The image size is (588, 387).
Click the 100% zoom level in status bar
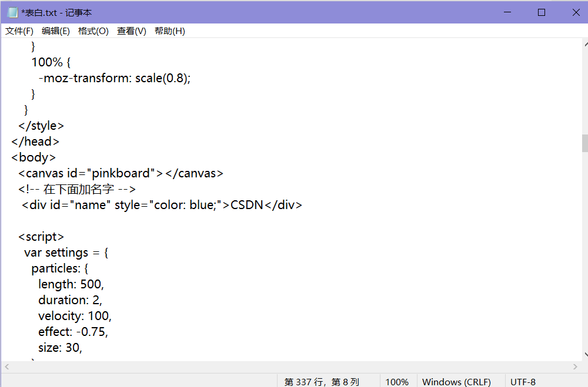(x=397, y=382)
